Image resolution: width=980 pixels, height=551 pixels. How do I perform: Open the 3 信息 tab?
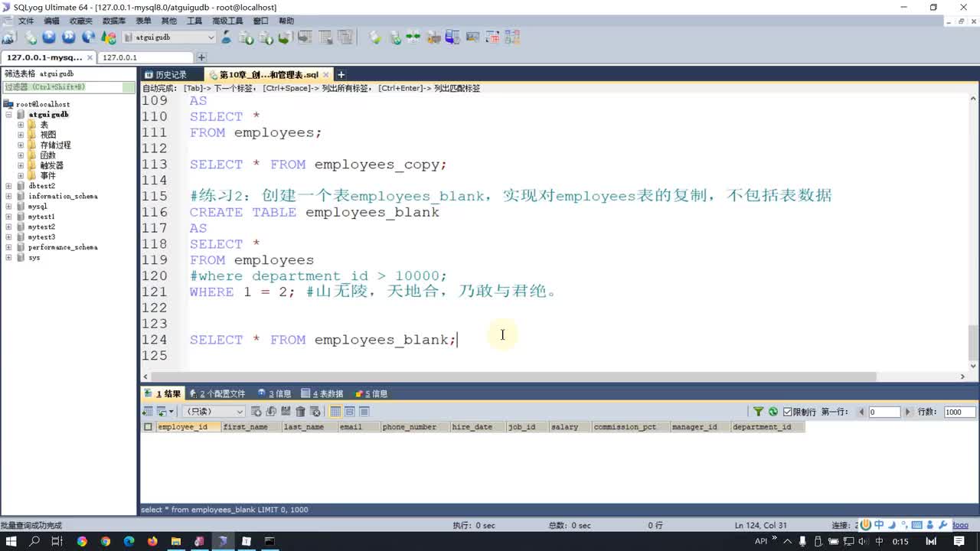pyautogui.click(x=274, y=393)
